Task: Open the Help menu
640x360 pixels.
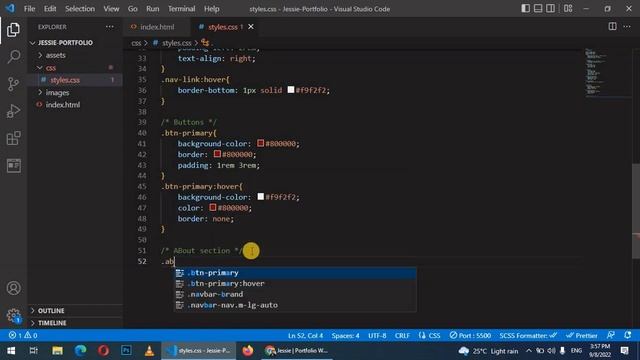Action: pyautogui.click(x=211, y=9)
